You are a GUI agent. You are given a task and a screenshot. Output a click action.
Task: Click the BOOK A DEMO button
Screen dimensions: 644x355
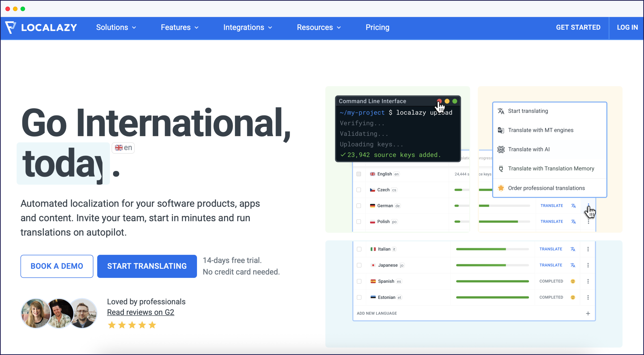point(57,266)
